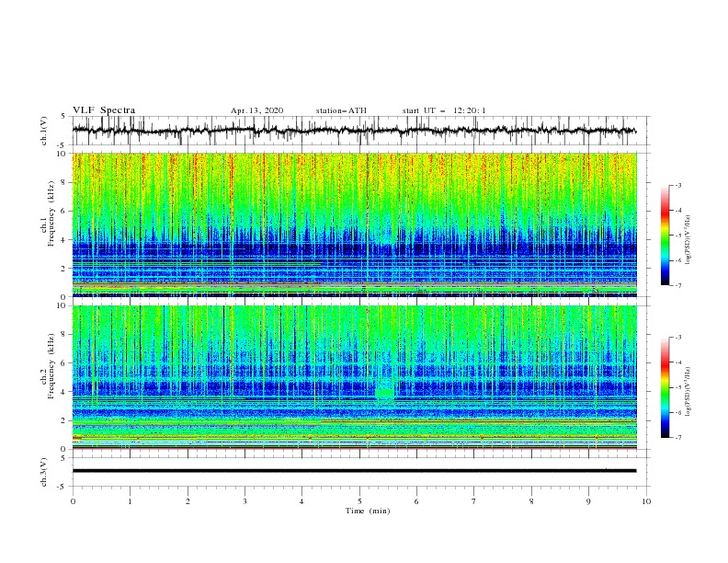728x563 pixels.
Task: Click time axis tick label "1"
Action: pyautogui.click(x=130, y=501)
